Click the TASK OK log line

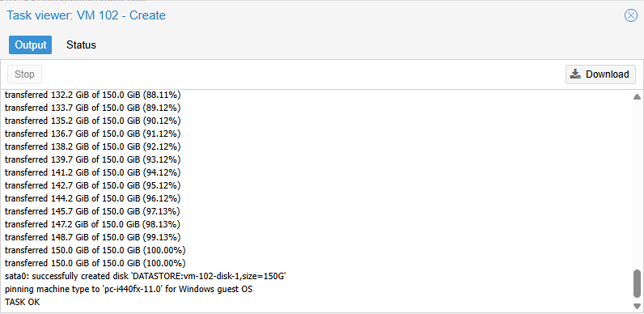(x=23, y=302)
